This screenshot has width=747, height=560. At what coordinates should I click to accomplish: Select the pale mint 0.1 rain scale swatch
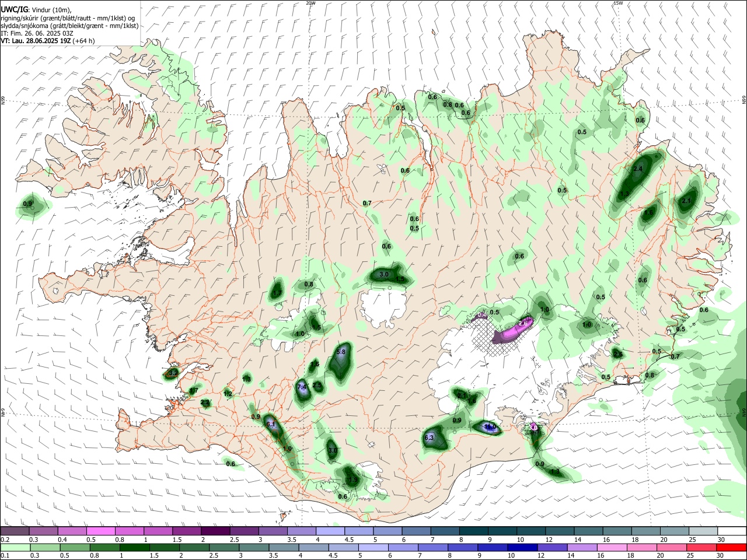coord(15,547)
